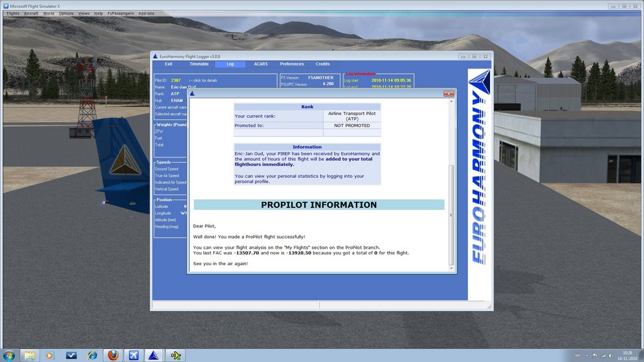644x362 pixels.
Task: Switch to the ACARS tab
Action: 261,64
